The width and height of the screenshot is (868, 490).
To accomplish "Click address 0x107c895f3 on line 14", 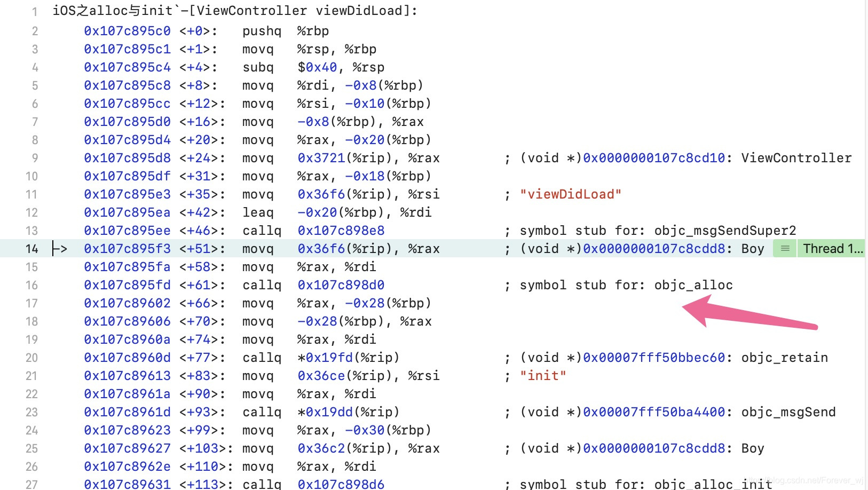I will tap(127, 249).
